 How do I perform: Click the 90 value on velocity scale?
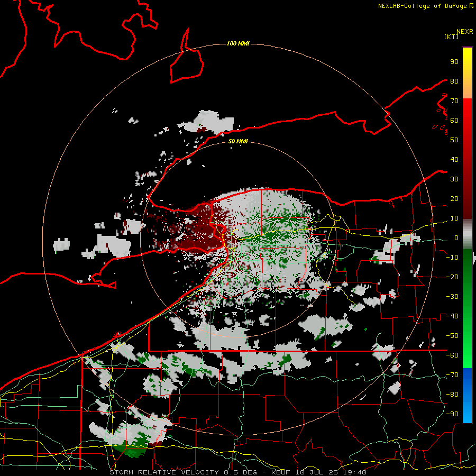coord(454,62)
